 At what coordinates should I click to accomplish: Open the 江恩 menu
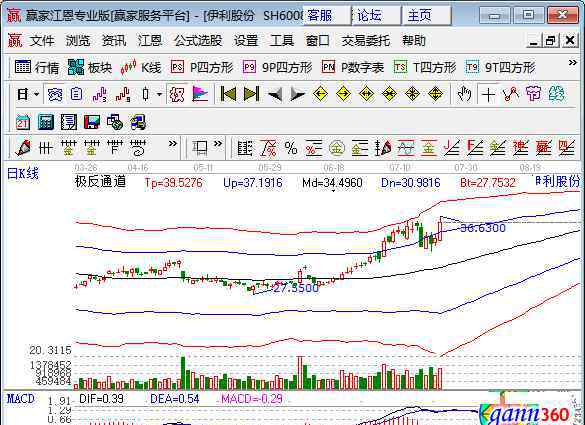(150, 41)
